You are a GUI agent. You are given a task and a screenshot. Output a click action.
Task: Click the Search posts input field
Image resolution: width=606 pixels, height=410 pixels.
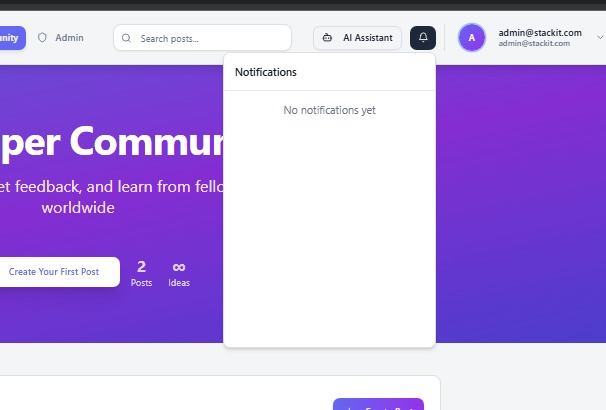(x=202, y=38)
